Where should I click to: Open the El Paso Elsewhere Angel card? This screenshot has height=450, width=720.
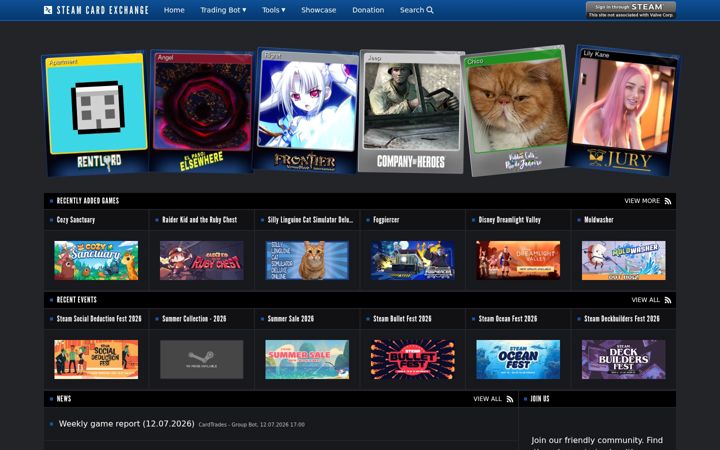202,112
